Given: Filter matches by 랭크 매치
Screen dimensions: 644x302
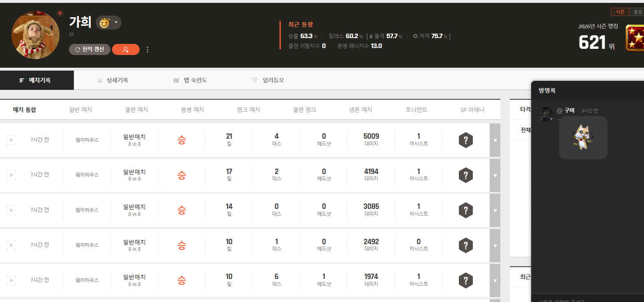Looking at the screenshot, I should pyautogui.click(x=248, y=110).
